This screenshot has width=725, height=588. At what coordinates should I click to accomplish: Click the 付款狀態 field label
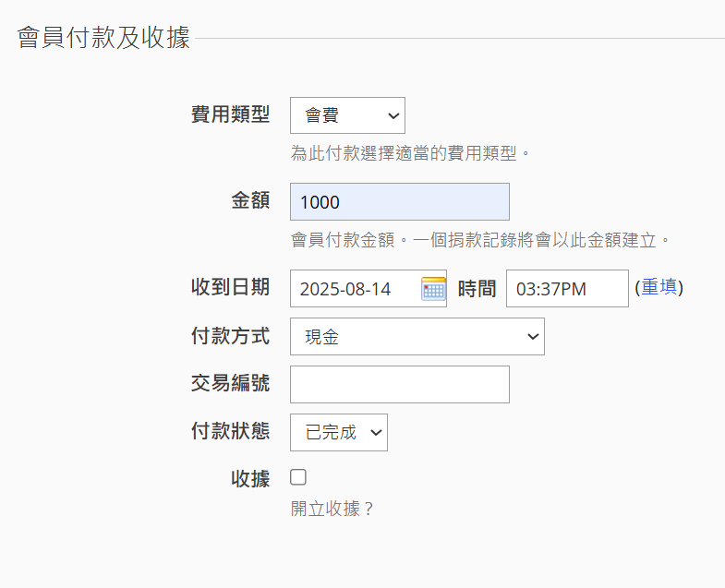230,431
